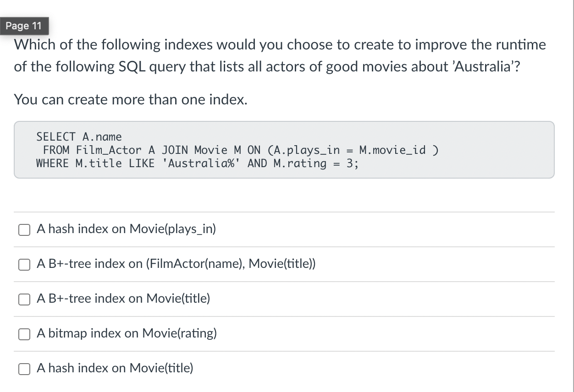Tick B+-tree index on (FilmActor(name), Movie(title)) checkbox
Screen dimensions: 574x392
pyautogui.click(x=25, y=264)
